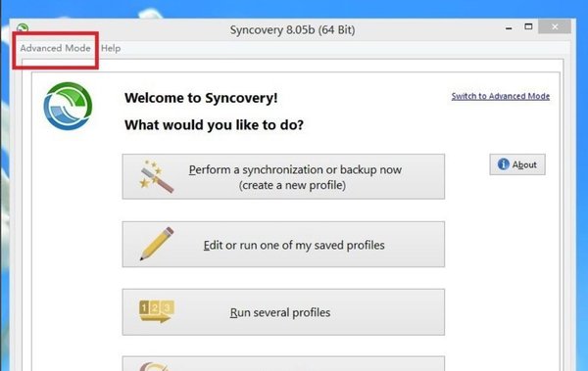This screenshot has width=588, height=371.
Task: Select Run several profiles
Action: pyautogui.click(x=283, y=312)
